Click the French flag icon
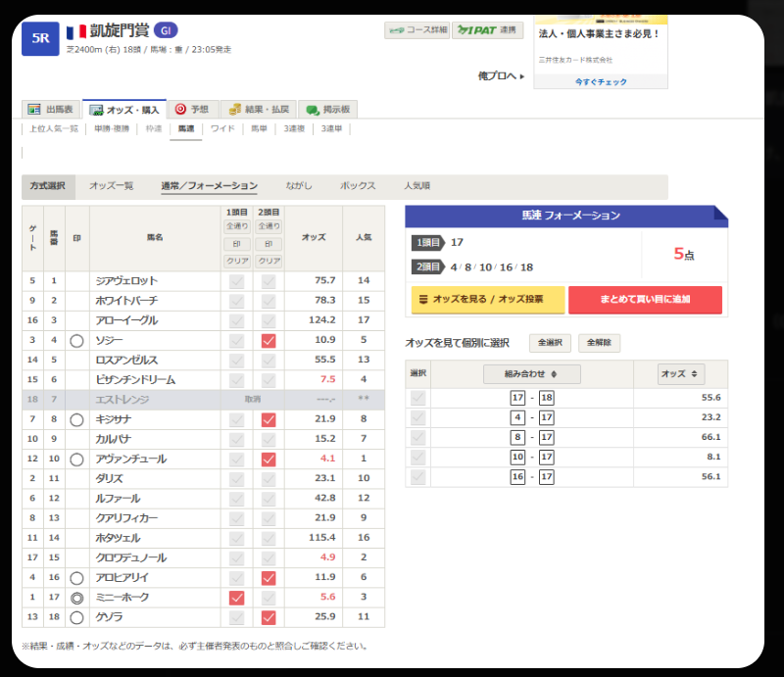Image resolution: width=784 pixels, height=677 pixels. (75, 31)
